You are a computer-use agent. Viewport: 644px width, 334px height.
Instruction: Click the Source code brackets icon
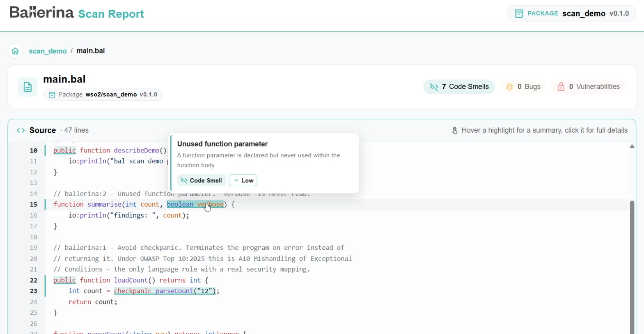pos(21,131)
